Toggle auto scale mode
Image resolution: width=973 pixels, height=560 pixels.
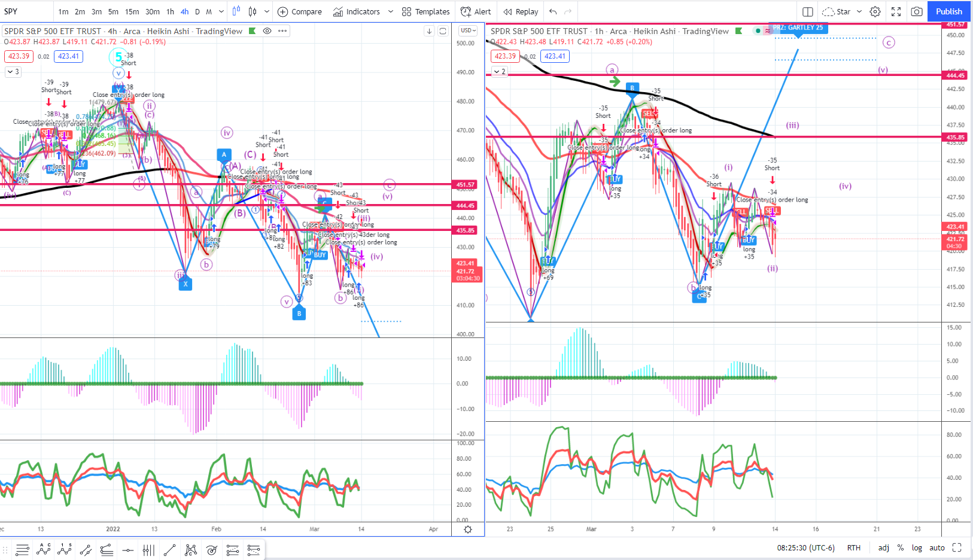coord(937,547)
